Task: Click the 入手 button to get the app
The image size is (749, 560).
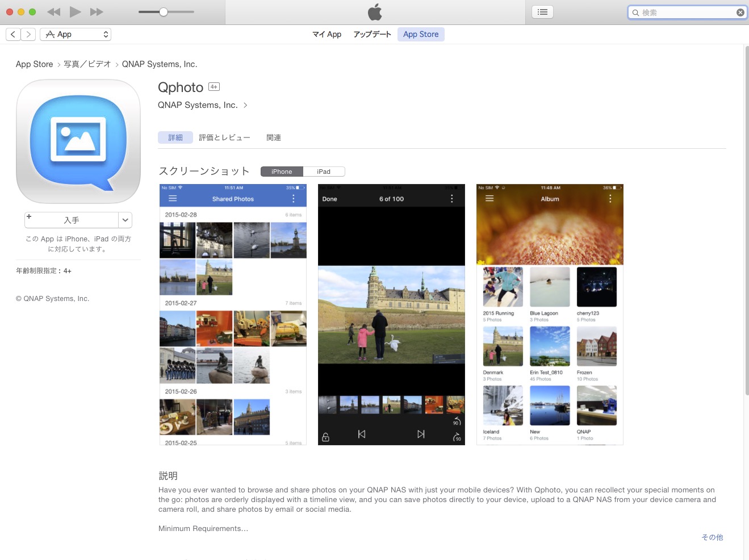Action: click(71, 220)
